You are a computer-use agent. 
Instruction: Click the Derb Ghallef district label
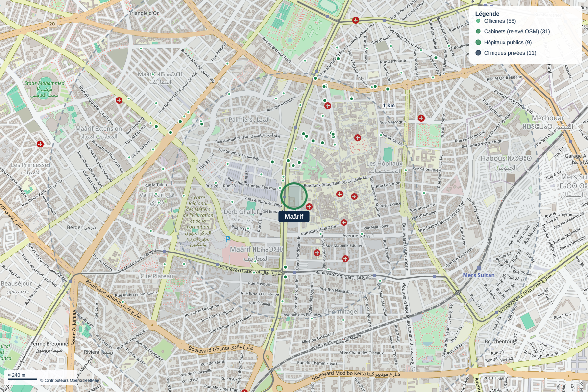tap(241, 216)
